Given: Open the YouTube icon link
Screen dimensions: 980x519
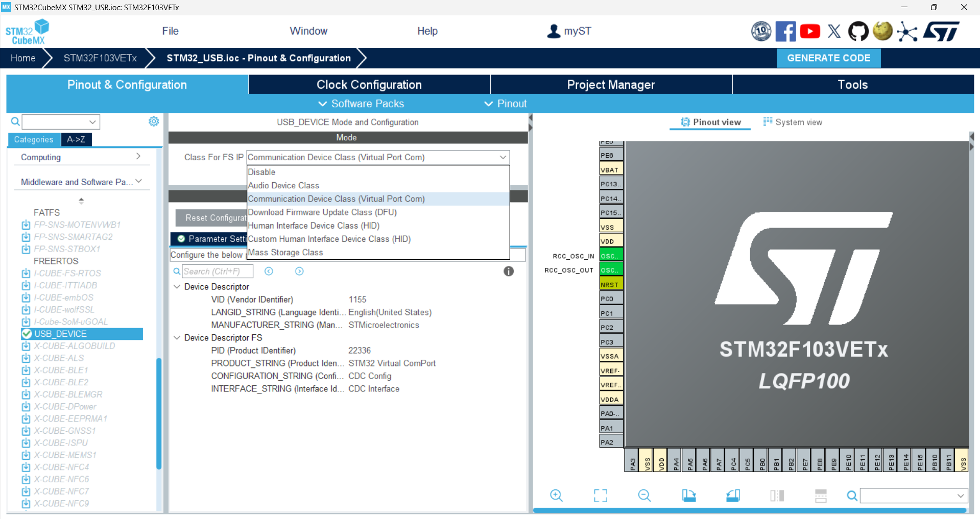Looking at the screenshot, I should [x=810, y=31].
